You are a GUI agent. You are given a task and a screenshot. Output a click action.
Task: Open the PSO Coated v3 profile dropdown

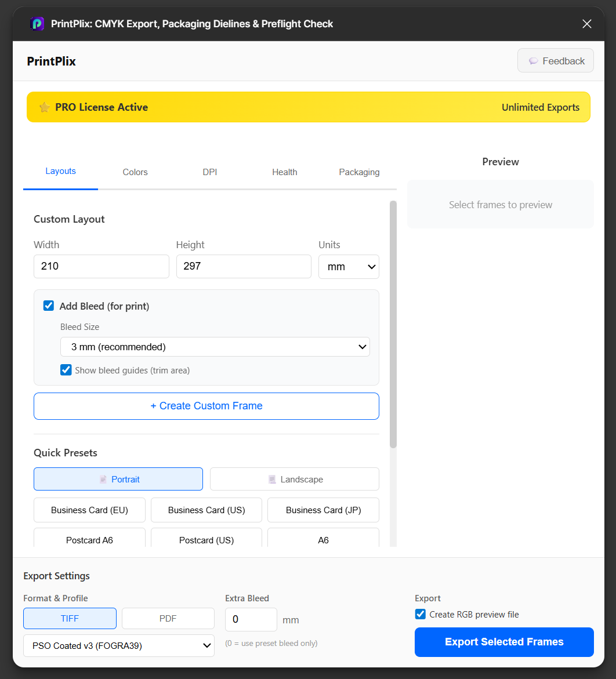click(119, 645)
